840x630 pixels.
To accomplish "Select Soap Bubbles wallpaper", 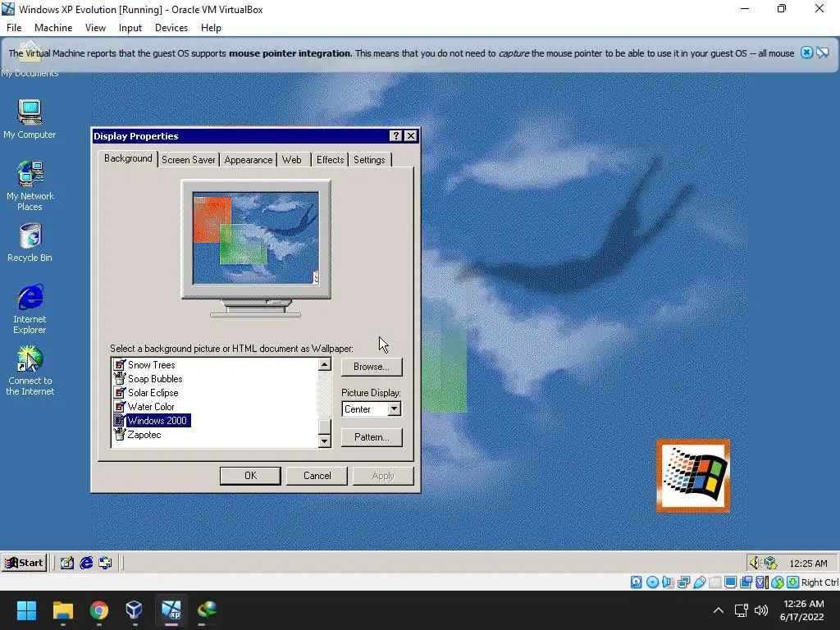I will (x=148, y=379).
